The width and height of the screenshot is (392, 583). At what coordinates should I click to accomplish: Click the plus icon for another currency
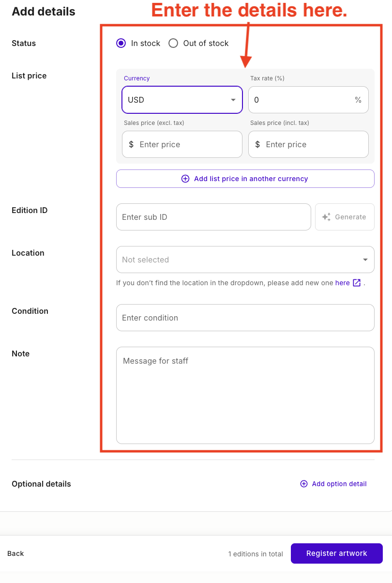click(185, 179)
